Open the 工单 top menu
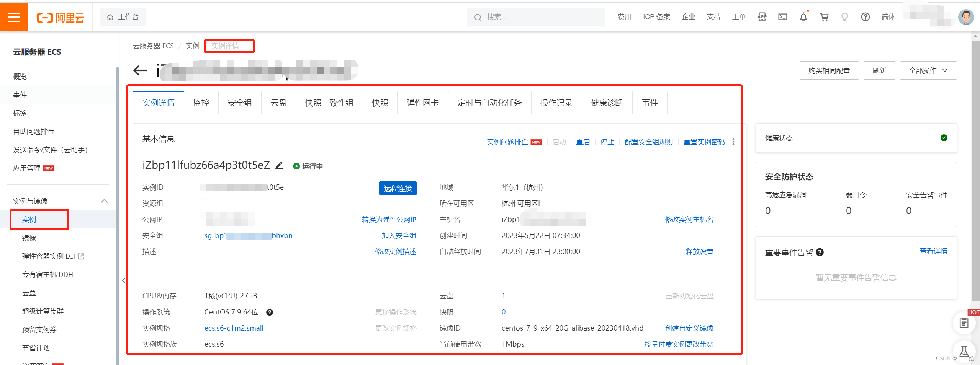The width and height of the screenshot is (980, 365). click(739, 17)
